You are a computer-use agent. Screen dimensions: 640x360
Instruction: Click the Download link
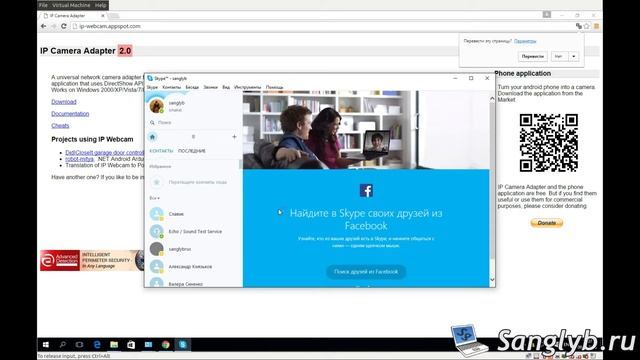[64, 102]
